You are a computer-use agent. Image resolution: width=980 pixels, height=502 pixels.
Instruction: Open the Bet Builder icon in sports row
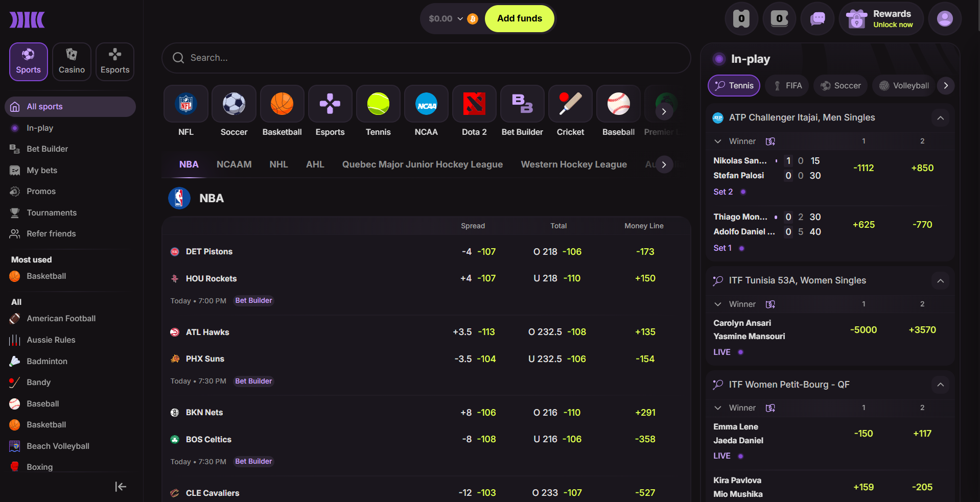522,104
